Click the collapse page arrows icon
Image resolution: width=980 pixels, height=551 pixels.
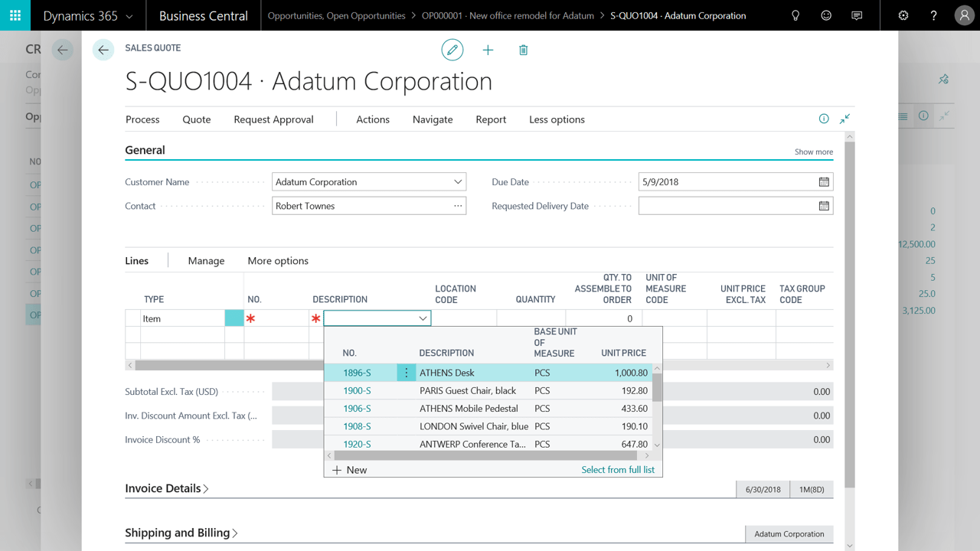pyautogui.click(x=844, y=119)
